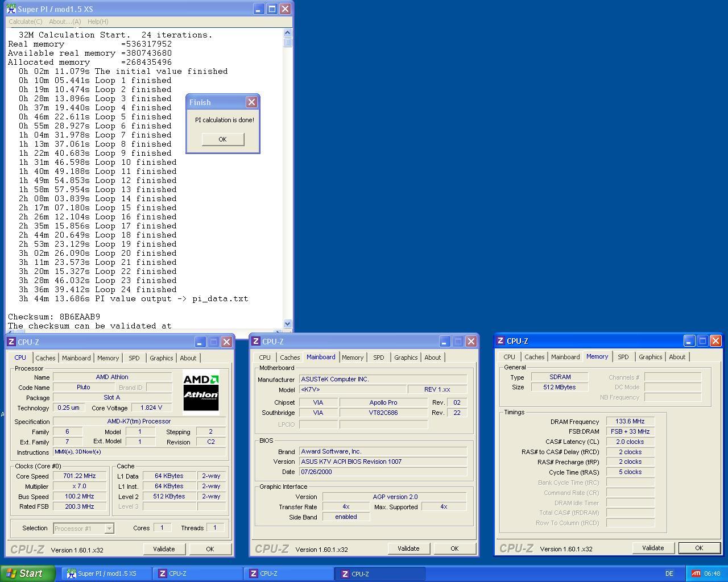Click OK in the CPU-Z Memory window
This screenshot has width=728, height=582.
(699, 548)
